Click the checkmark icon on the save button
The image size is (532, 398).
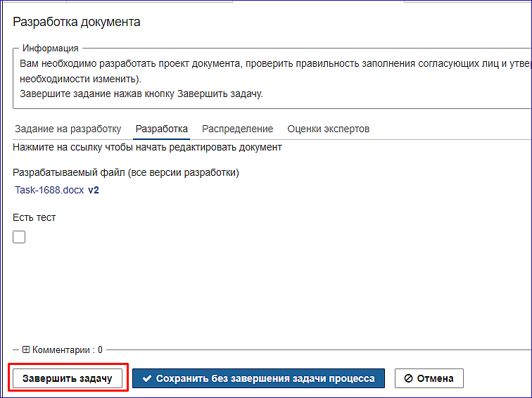(x=147, y=378)
